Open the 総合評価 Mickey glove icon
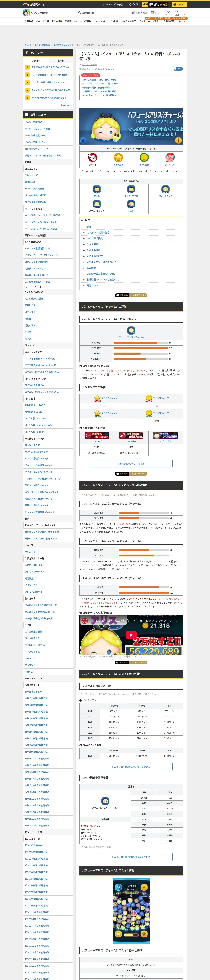Image resolution: width=210 pixels, height=980 pixels. (92, 157)
